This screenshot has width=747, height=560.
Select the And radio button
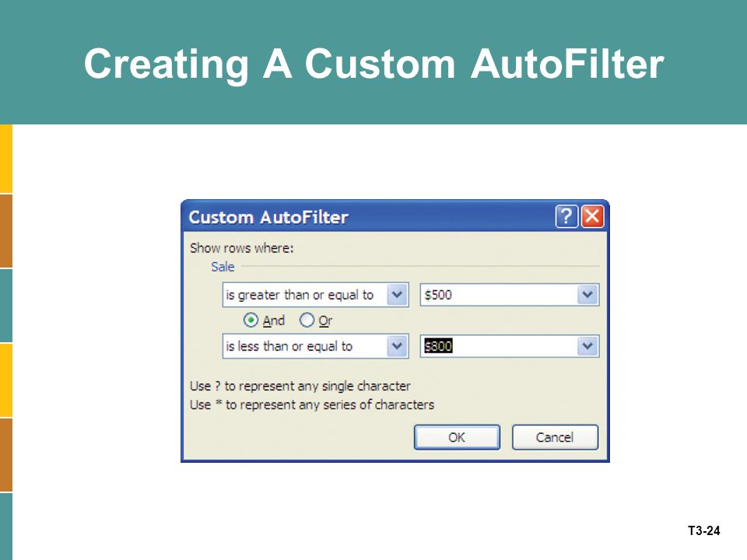(251, 320)
